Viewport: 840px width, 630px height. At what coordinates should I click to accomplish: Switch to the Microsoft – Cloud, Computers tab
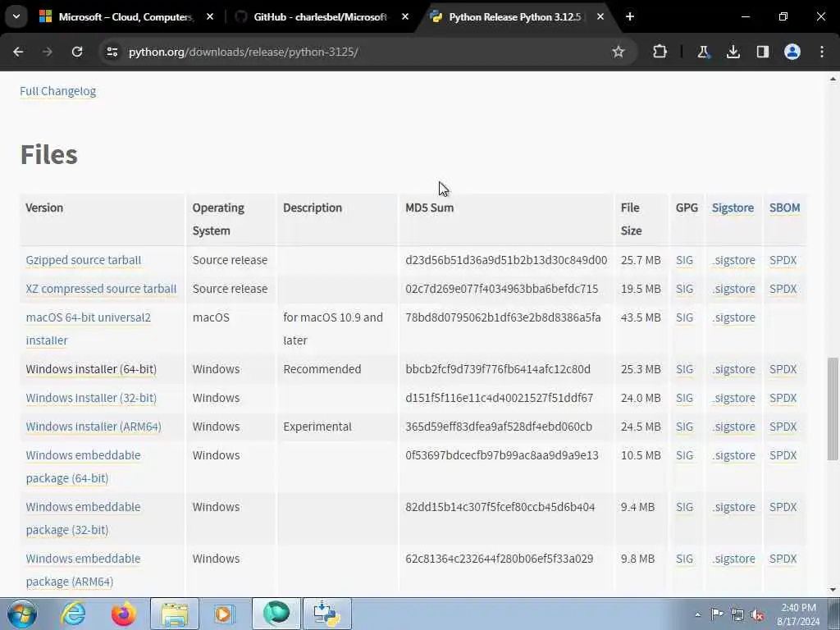(x=125, y=17)
